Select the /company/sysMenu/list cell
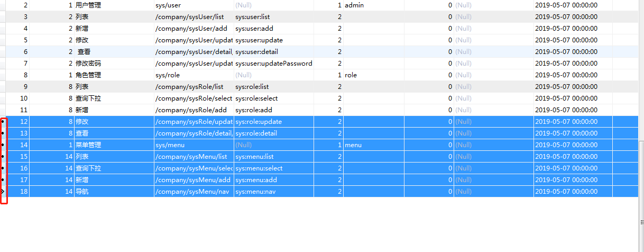This screenshot has width=644, height=252. point(194,157)
